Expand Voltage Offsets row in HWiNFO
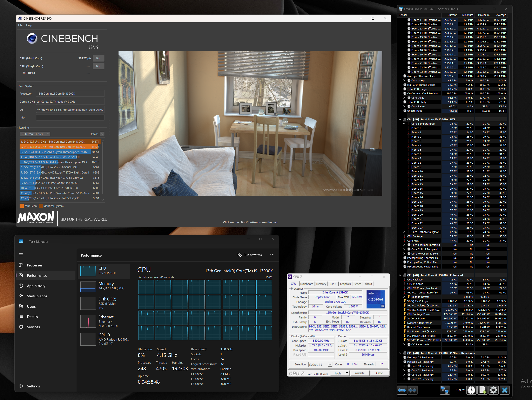 click(404, 297)
